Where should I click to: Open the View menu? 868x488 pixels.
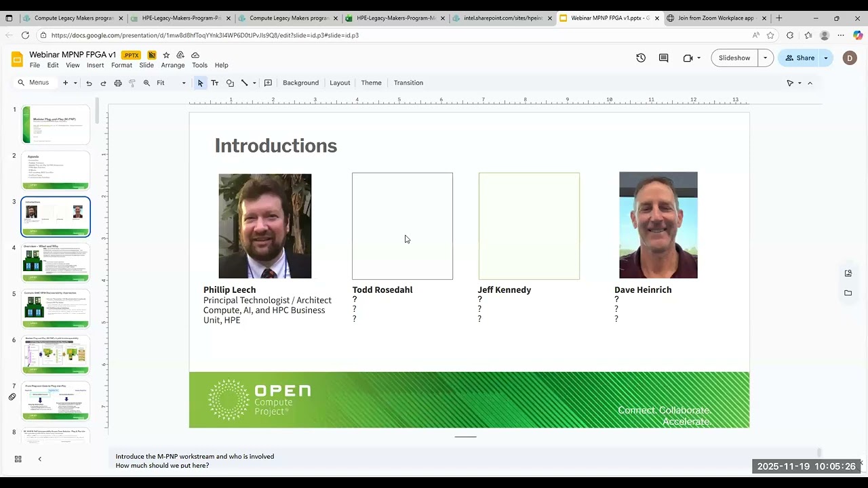click(x=73, y=65)
